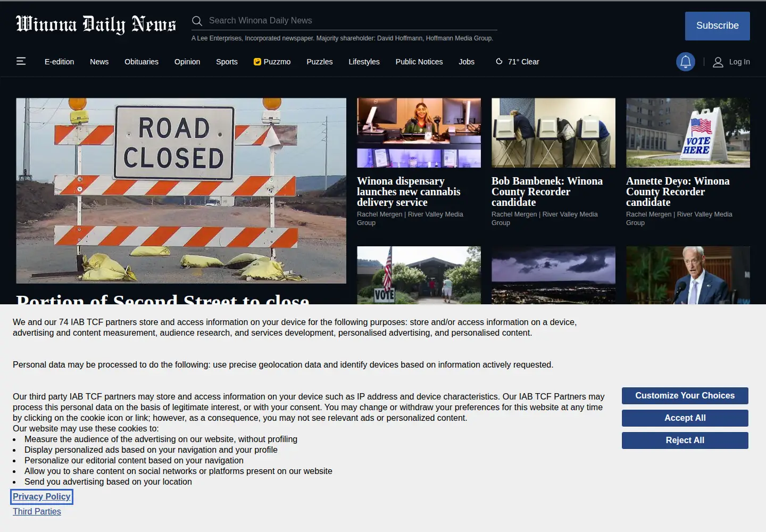The width and height of the screenshot is (766, 532).
Task: Open the Sports section
Action: click(227, 62)
